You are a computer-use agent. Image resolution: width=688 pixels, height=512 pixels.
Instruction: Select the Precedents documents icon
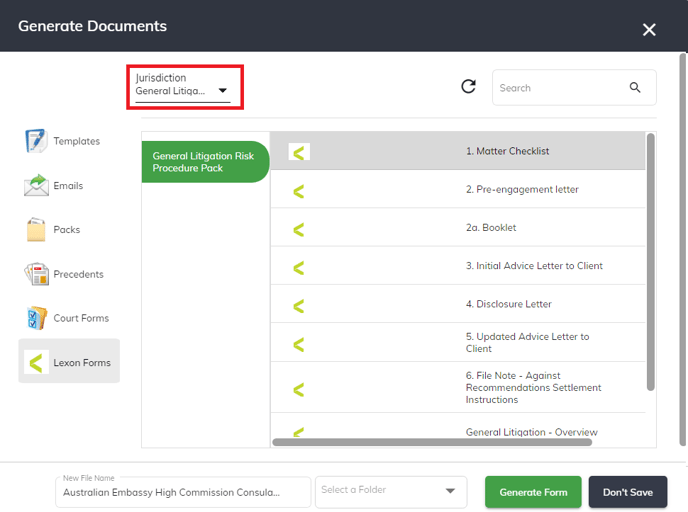click(x=36, y=274)
